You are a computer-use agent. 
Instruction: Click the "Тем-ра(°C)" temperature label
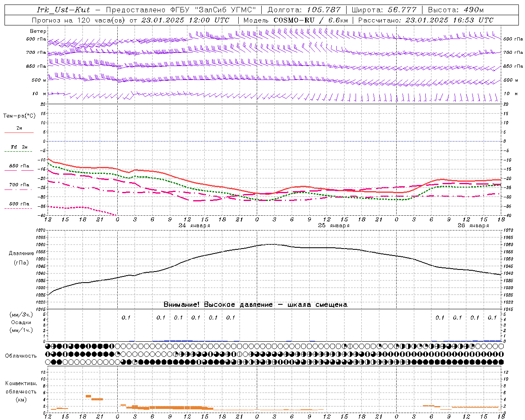pyautogui.click(x=19, y=116)
